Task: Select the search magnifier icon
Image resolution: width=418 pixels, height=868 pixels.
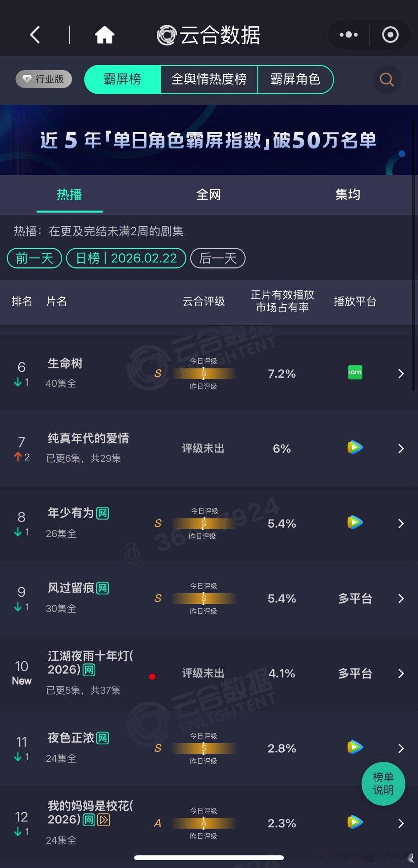Action: point(385,79)
